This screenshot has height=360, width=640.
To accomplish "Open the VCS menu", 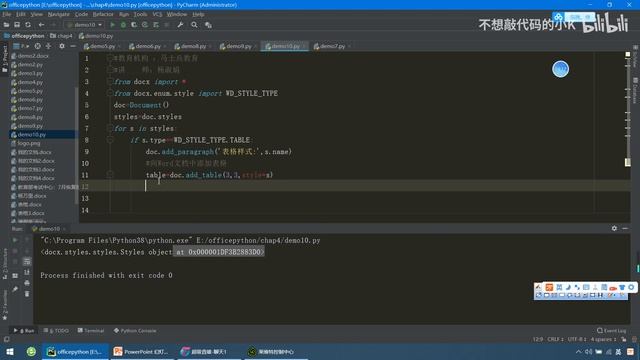I will (157, 14).
